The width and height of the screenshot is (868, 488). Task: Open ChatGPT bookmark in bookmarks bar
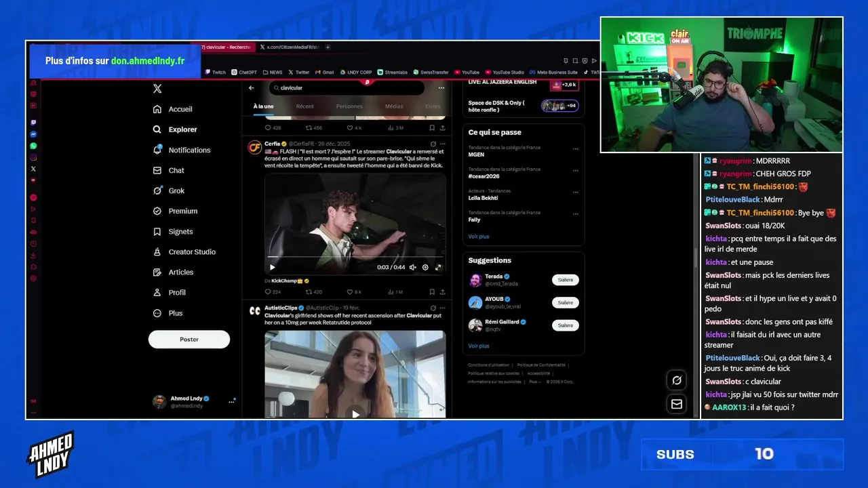point(244,72)
